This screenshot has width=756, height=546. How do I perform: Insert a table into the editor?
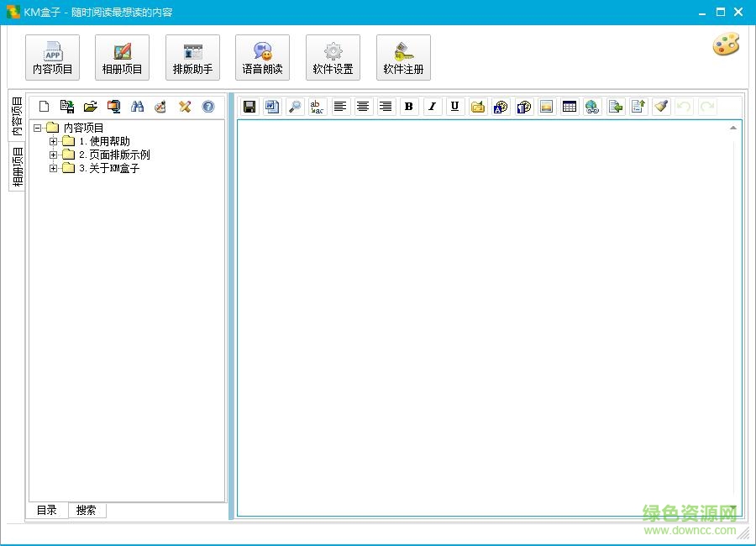(x=569, y=107)
